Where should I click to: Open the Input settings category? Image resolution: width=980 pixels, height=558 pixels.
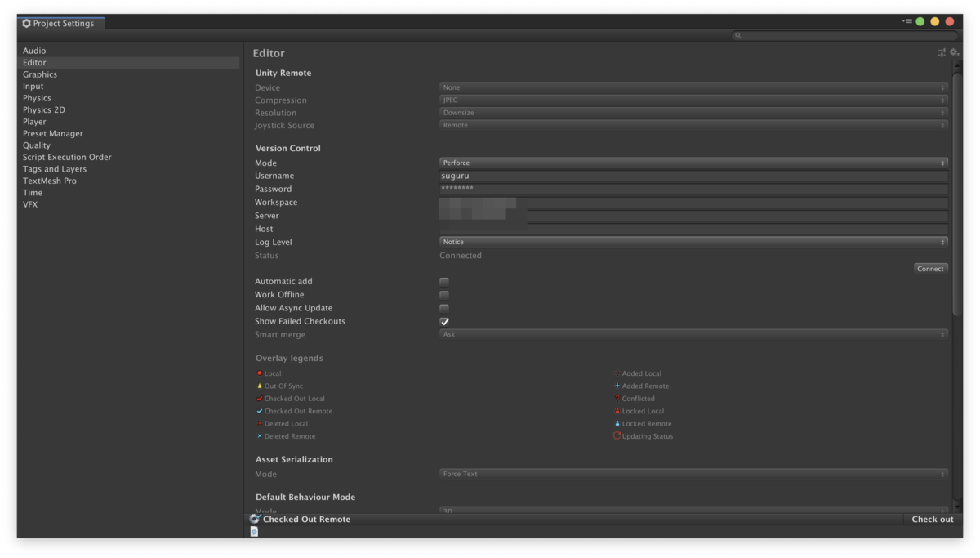(x=33, y=87)
